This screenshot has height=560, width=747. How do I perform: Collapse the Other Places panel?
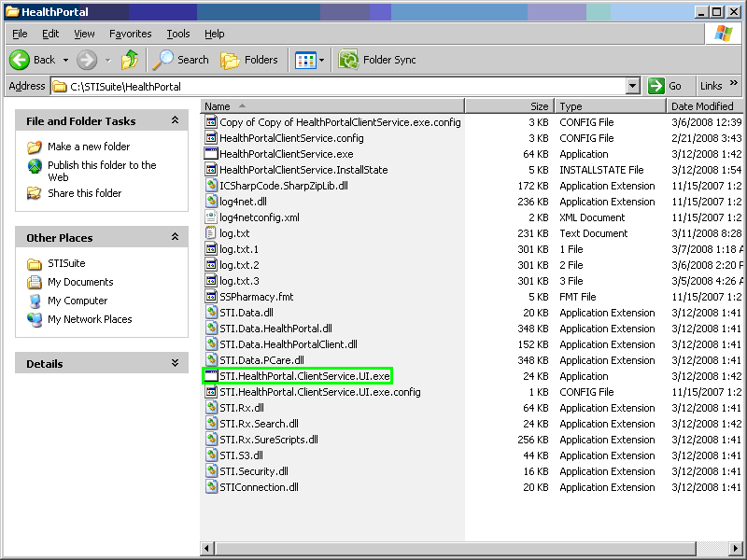click(x=175, y=237)
